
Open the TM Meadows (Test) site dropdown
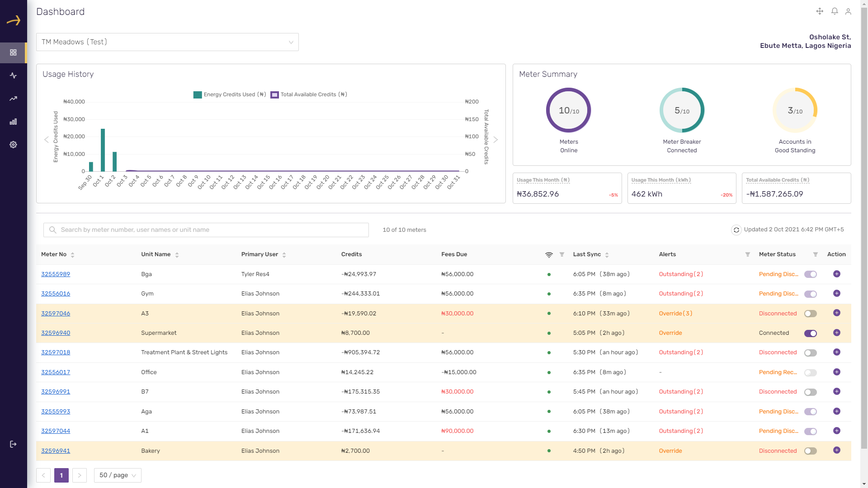click(x=167, y=42)
